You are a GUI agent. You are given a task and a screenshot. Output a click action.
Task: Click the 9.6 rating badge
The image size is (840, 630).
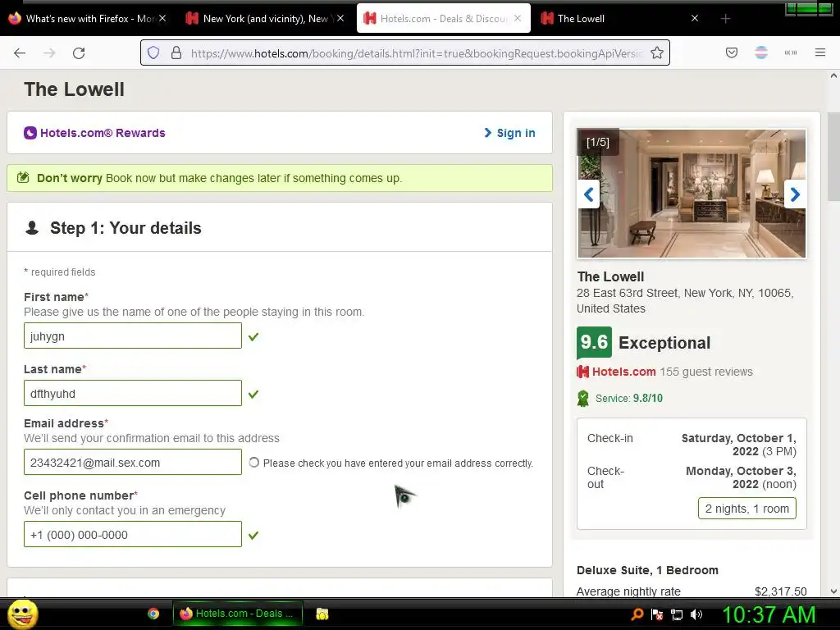[594, 342]
